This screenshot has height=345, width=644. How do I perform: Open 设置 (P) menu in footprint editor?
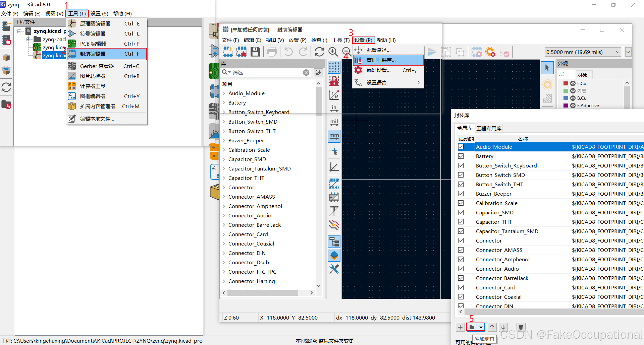(x=364, y=40)
